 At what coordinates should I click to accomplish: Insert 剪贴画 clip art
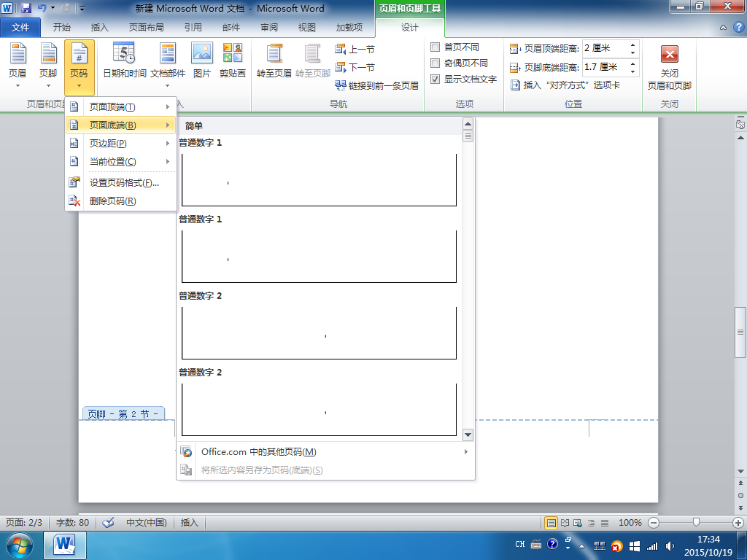(x=233, y=60)
